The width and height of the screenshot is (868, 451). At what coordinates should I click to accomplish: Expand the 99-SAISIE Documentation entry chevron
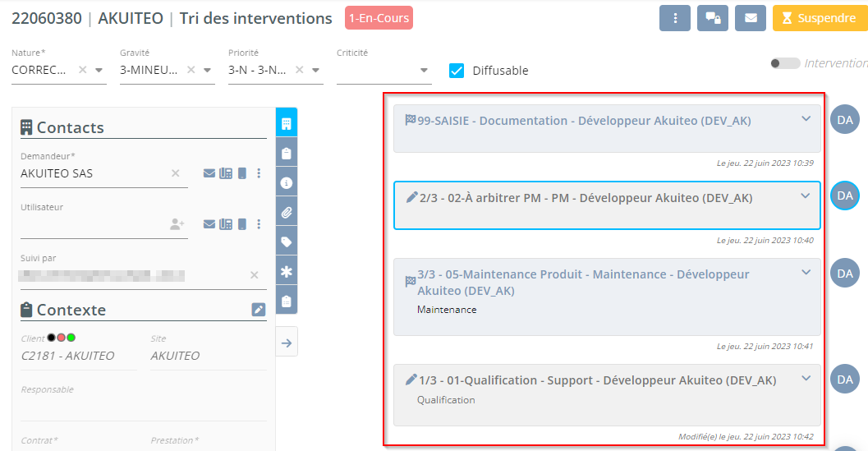(806, 119)
